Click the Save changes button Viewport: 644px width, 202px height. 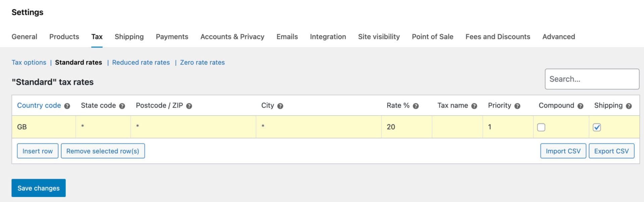point(39,188)
